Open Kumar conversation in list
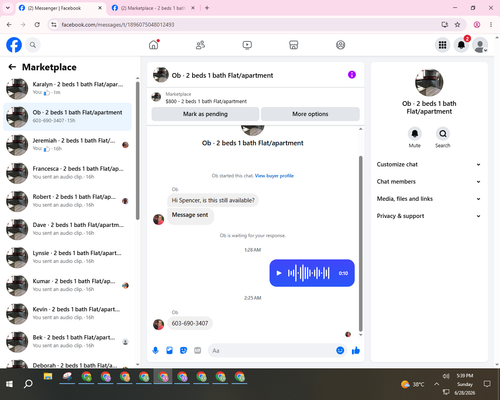The width and height of the screenshot is (500, 400). pyautogui.click(x=67, y=285)
